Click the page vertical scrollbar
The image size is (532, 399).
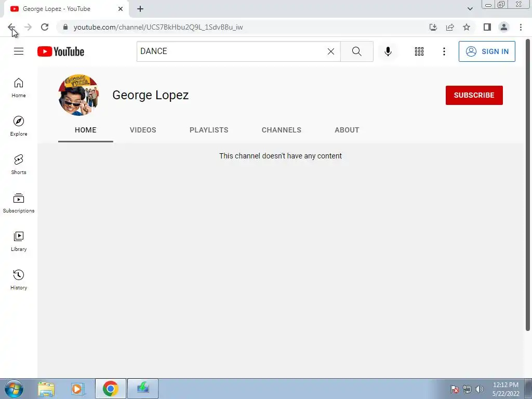pos(528,185)
